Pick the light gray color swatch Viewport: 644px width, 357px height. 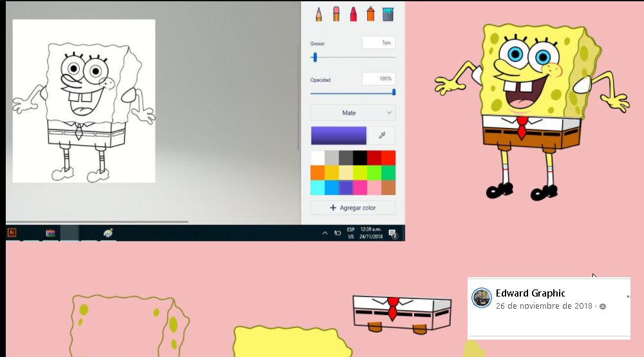332,158
